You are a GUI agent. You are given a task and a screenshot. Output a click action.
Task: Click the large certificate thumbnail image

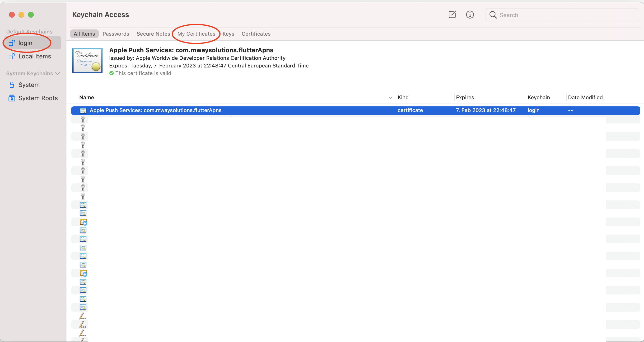click(x=87, y=61)
